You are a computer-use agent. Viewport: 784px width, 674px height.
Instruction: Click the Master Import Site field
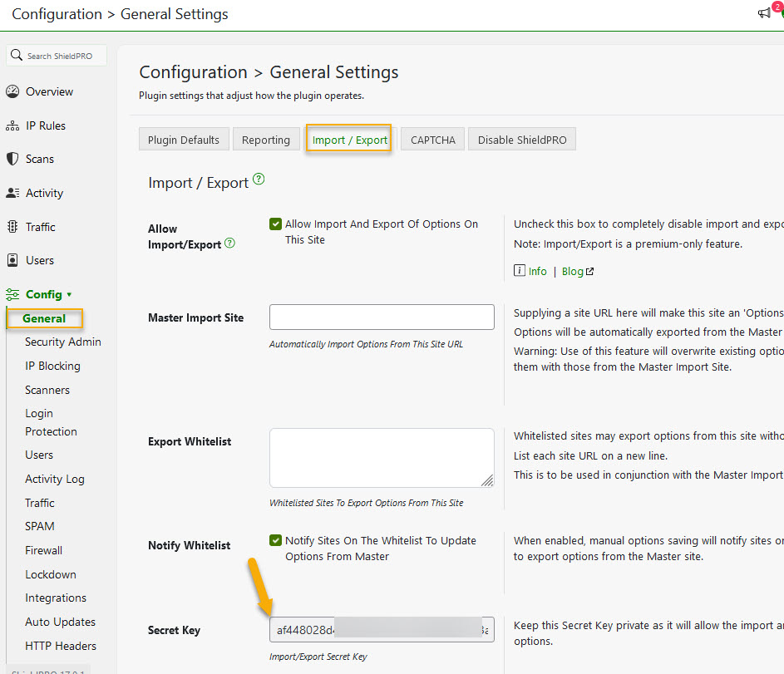(382, 317)
